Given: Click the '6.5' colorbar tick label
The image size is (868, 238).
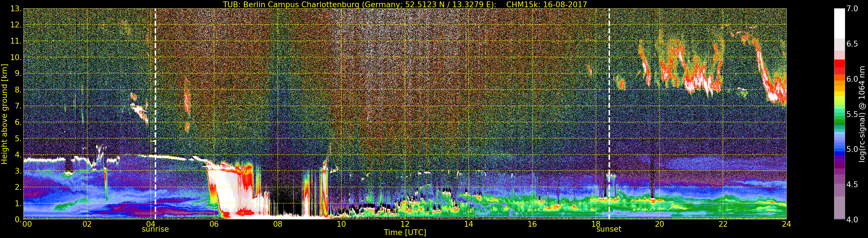Looking at the screenshot, I should tap(852, 44).
